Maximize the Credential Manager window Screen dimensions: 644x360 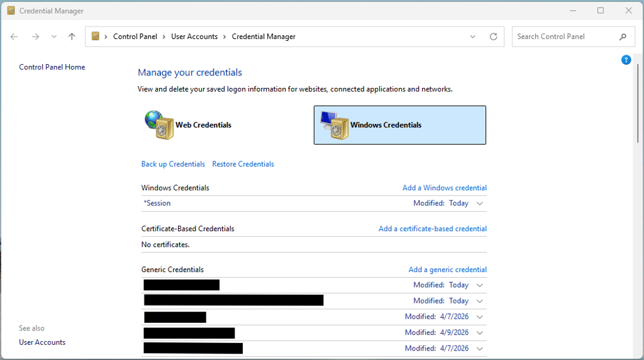[601, 11]
